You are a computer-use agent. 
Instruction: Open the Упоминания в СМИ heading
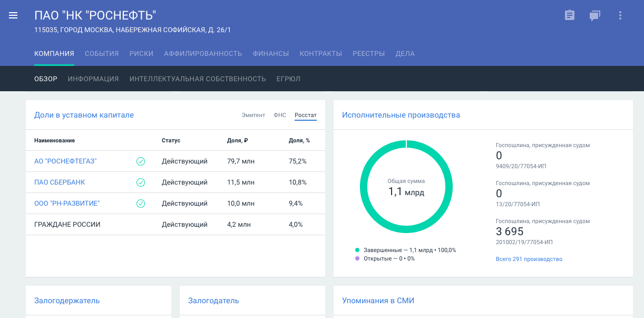point(378,301)
